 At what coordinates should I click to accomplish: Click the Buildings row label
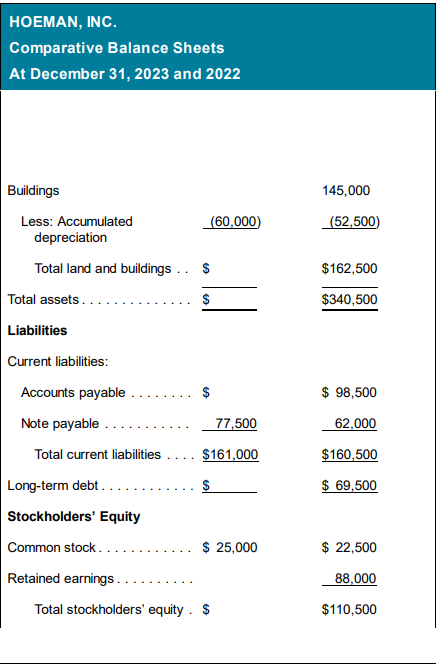pyautogui.click(x=33, y=190)
